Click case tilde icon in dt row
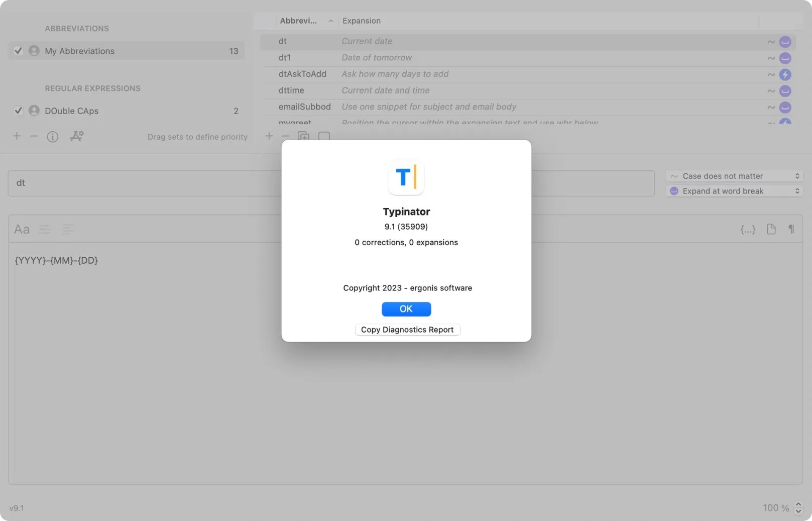The width and height of the screenshot is (812, 521). point(771,42)
